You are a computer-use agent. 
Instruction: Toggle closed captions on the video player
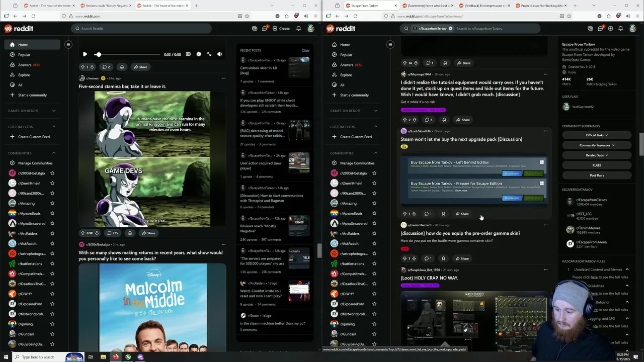click(x=188, y=54)
